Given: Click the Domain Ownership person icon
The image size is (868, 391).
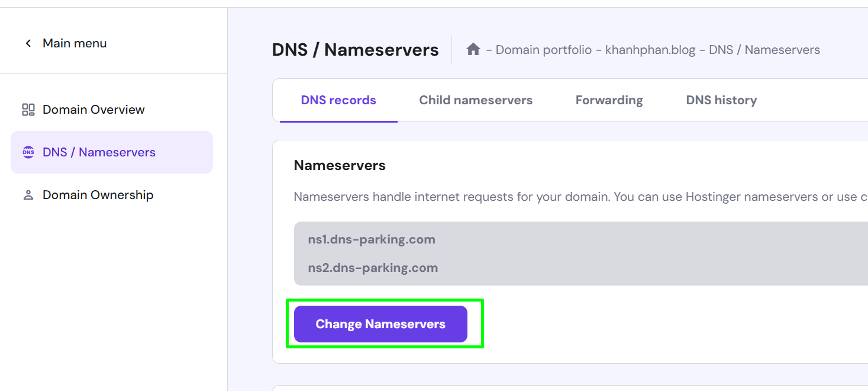Looking at the screenshot, I should [x=28, y=195].
